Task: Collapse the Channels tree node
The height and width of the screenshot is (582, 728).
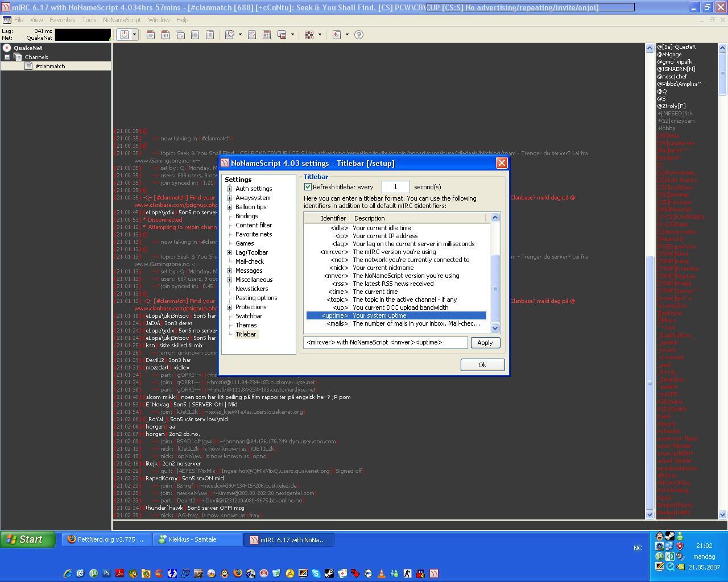Action: 7,57
